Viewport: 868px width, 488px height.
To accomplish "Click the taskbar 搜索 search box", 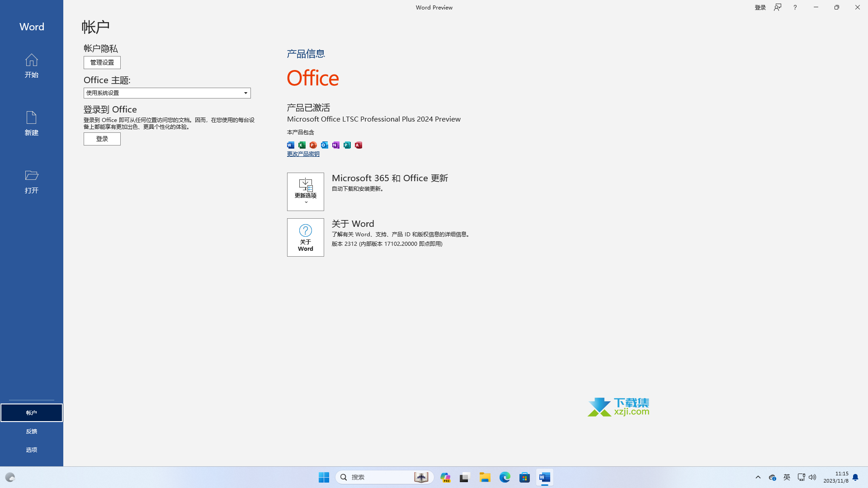I will 385,477.
